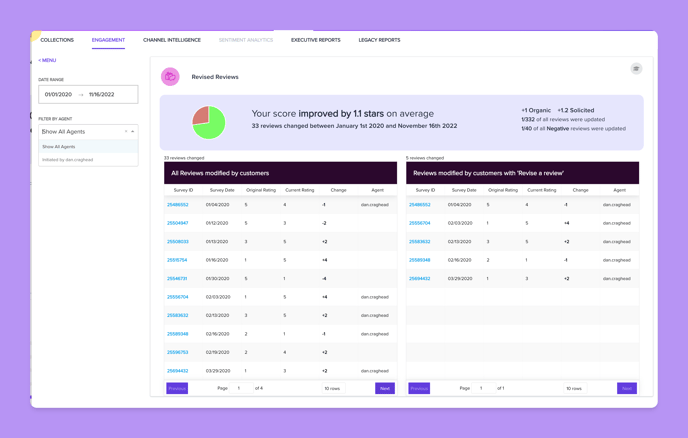Open the Collections tab
Screen dimensions: 688x438
coord(57,40)
